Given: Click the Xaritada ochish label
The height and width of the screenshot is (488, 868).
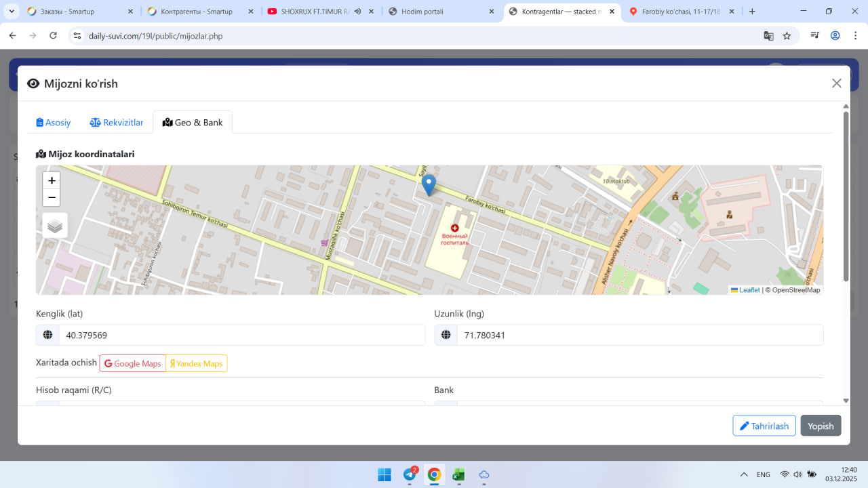Looking at the screenshot, I should coord(66,363).
